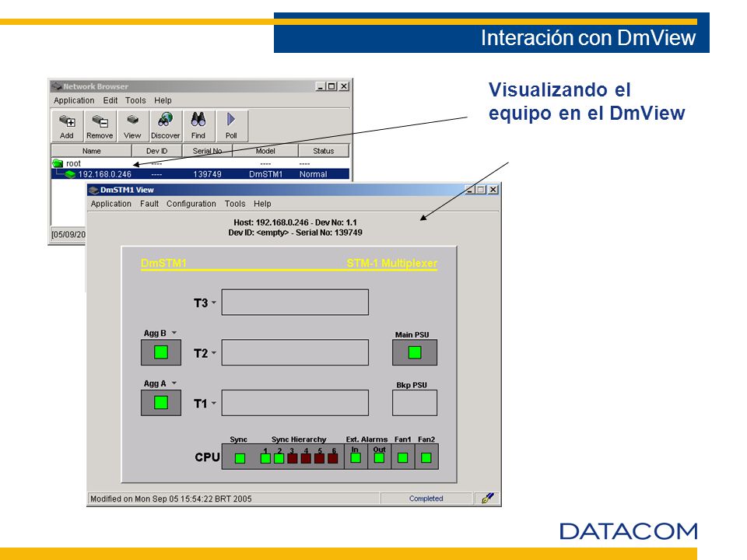
Task: Open the Tools menu in DmSTM1 View
Action: 235,204
